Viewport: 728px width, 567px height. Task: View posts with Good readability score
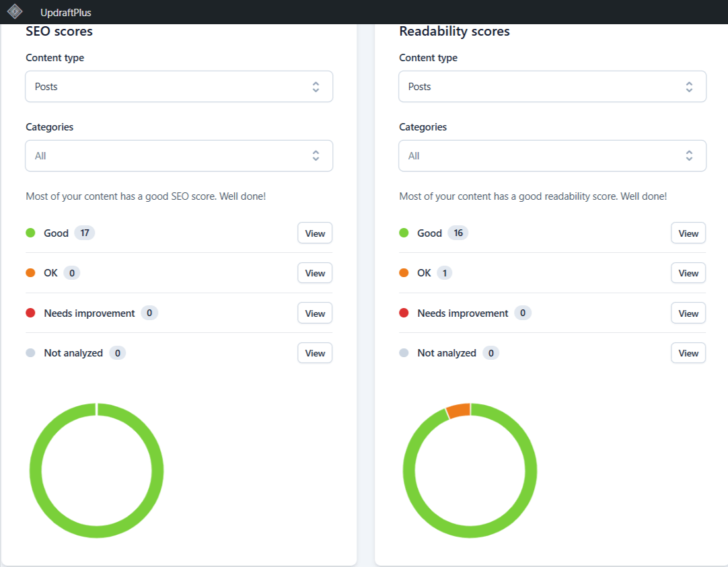tap(688, 233)
